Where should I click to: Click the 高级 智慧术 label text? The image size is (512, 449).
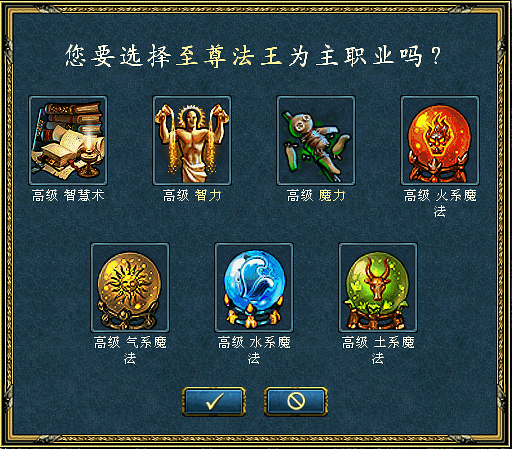[68, 195]
